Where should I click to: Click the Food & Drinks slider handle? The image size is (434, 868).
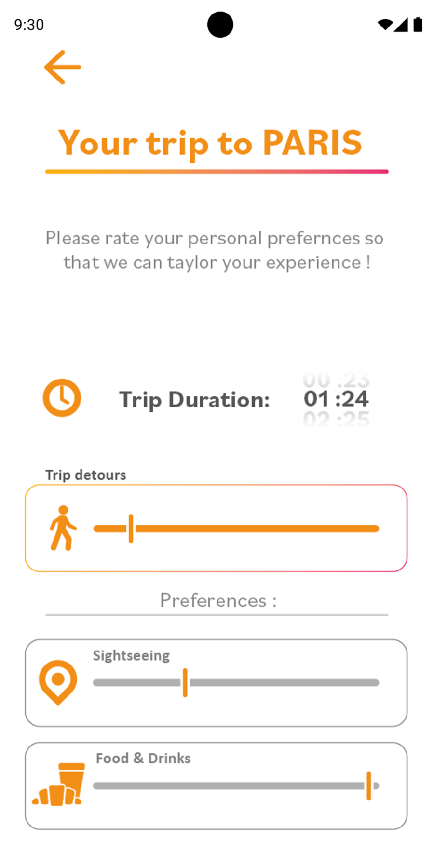[369, 786]
